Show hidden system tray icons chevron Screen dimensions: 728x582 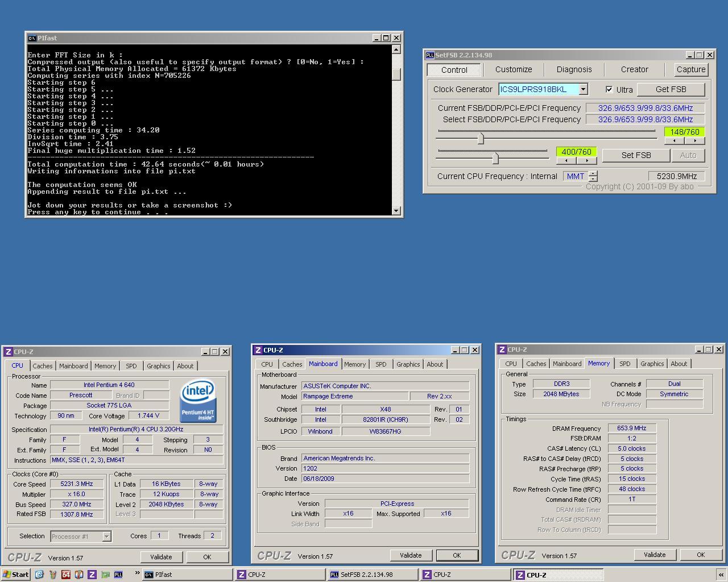(x=721, y=575)
